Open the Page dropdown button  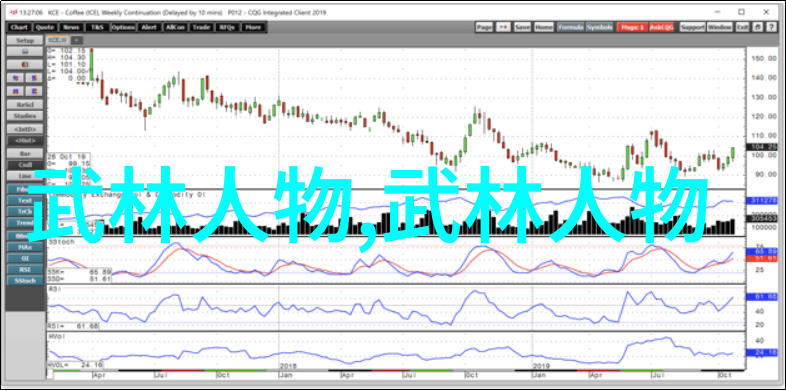[484, 27]
